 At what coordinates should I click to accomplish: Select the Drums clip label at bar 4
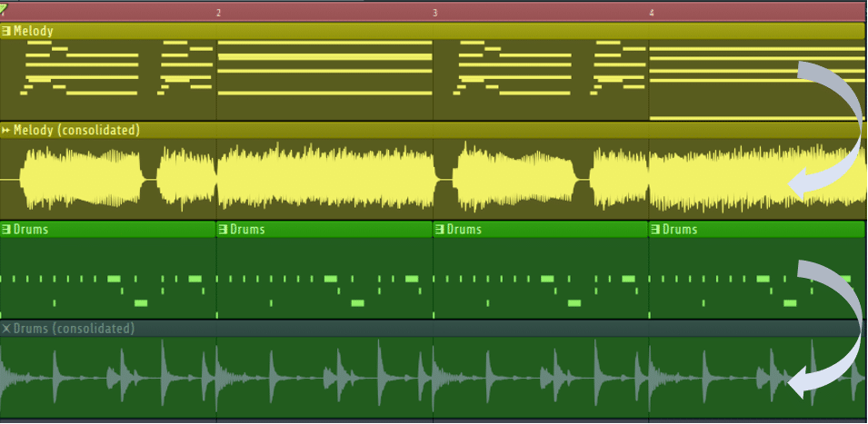[680, 229]
